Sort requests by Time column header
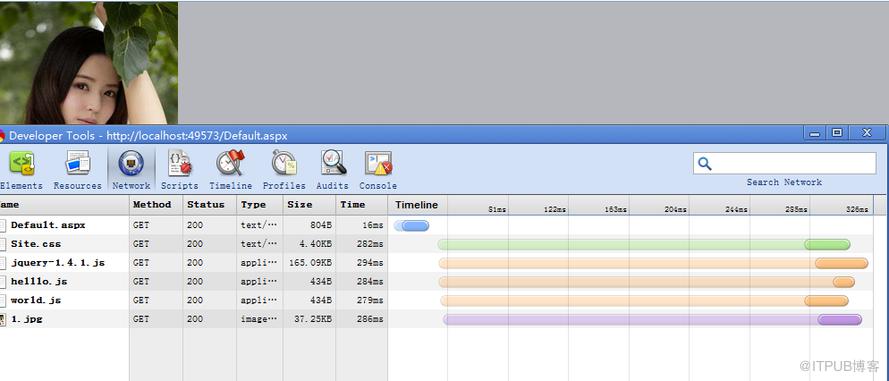The width and height of the screenshot is (889, 381). (362, 205)
